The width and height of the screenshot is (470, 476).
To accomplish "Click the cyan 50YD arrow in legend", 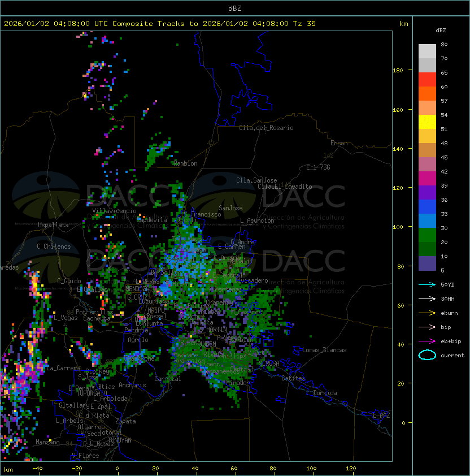I will [x=427, y=284].
